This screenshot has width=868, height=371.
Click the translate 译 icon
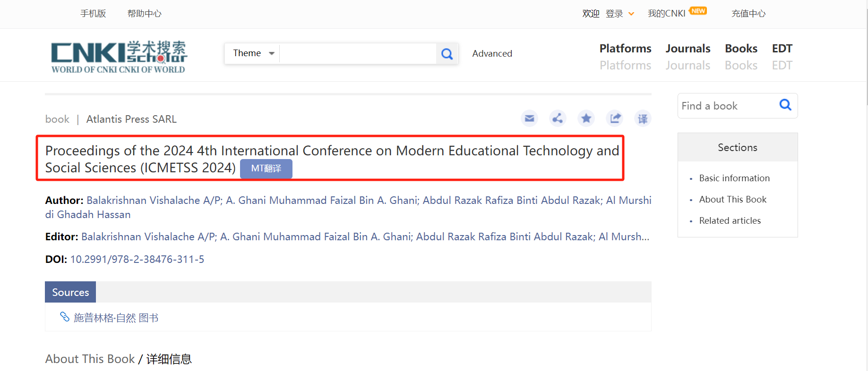coord(643,118)
